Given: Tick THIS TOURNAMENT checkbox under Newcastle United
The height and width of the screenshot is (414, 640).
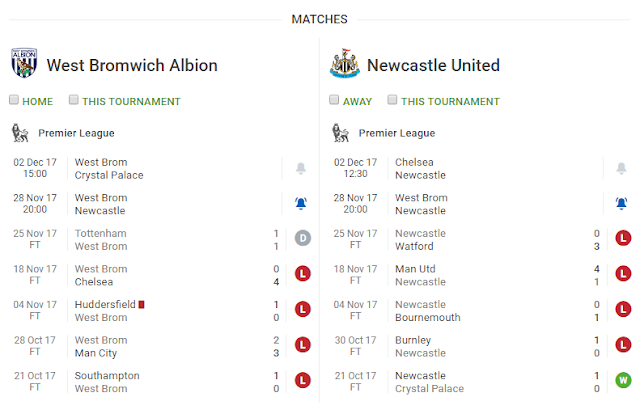Looking at the screenshot, I should tap(393, 100).
